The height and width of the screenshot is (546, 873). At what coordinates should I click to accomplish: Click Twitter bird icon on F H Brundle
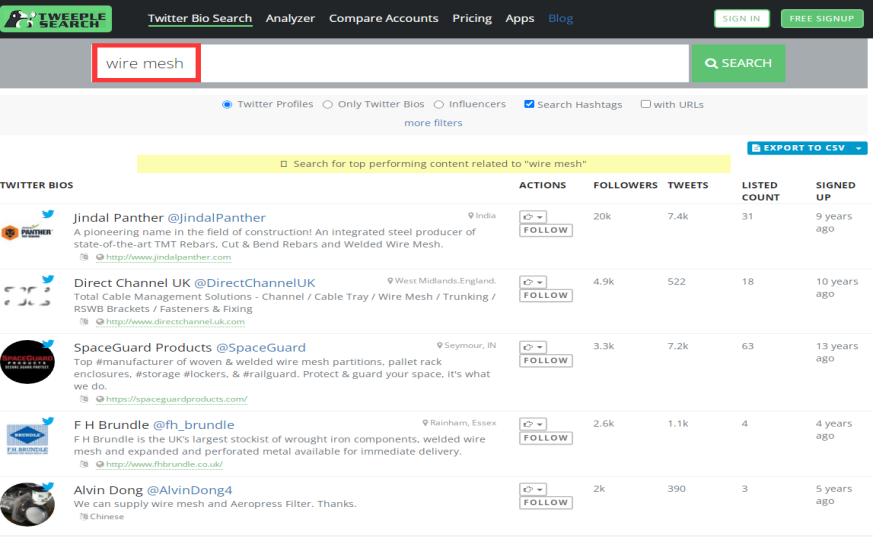(48, 421)
